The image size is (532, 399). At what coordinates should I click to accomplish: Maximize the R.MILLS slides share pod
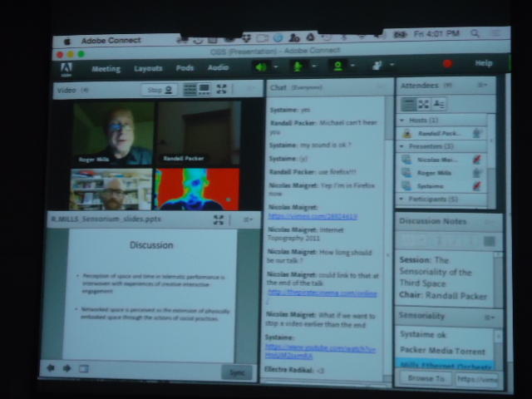click(219, 219)
